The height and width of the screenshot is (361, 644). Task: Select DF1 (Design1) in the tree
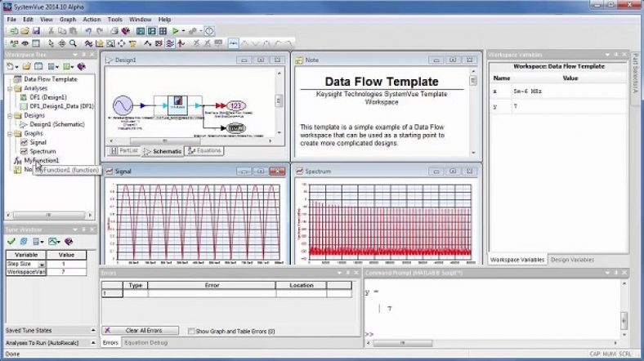[x=48, y=97]
